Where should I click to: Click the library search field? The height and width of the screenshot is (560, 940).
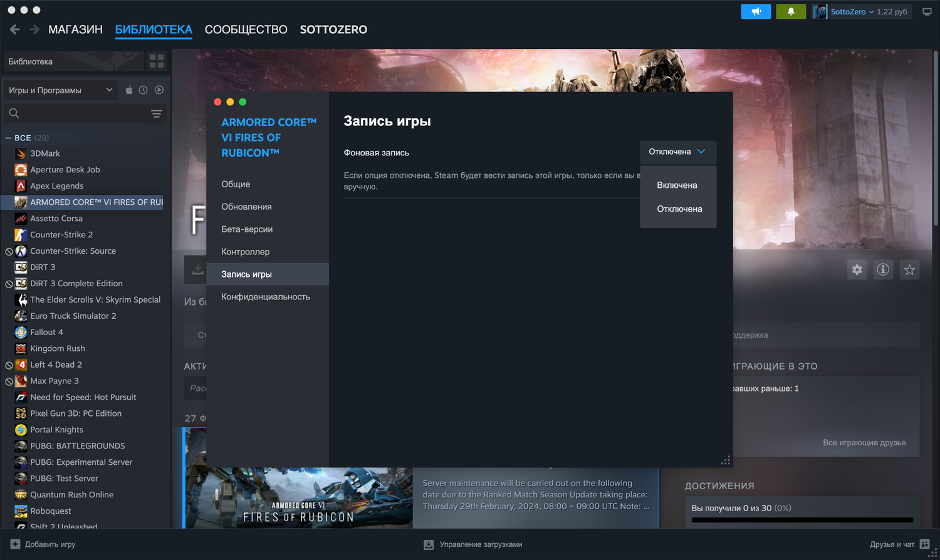[76, 113]
